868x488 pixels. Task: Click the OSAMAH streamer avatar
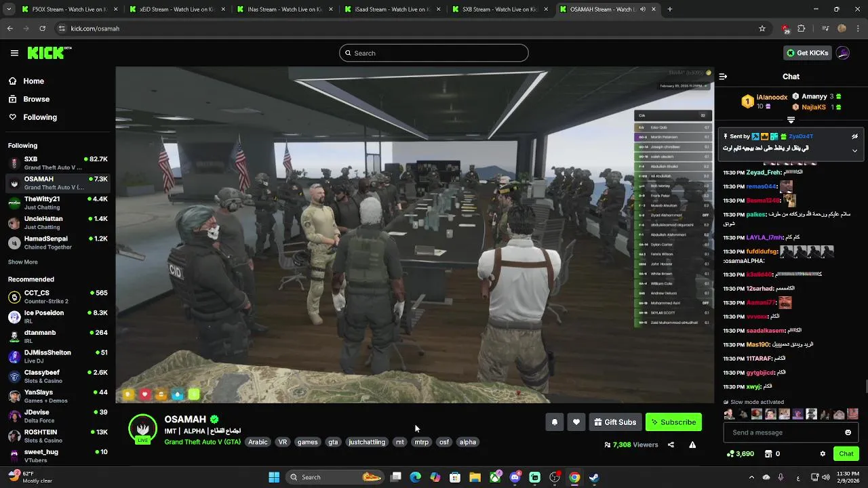click(x=142, y=429)
